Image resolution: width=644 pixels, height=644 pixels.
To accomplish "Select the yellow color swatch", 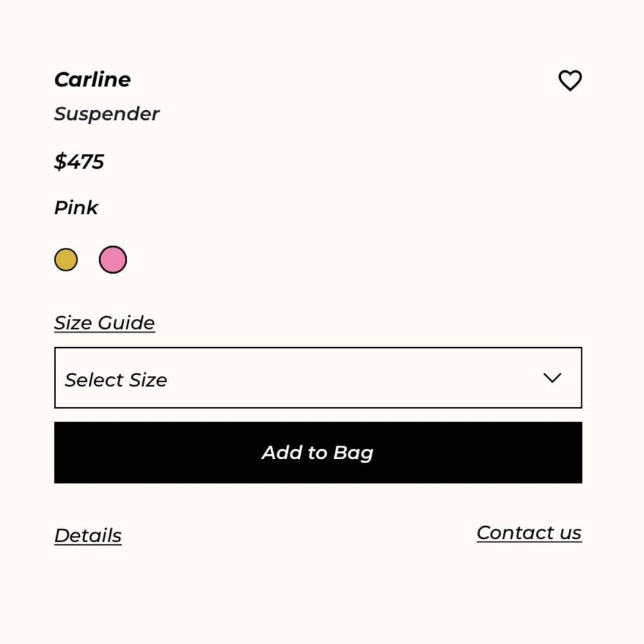I will tap(66, 260).
